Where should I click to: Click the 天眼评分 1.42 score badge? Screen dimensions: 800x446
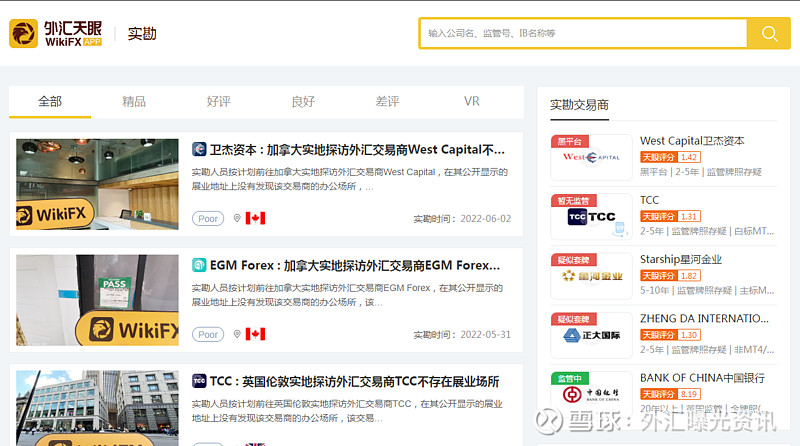coord(670,157)
